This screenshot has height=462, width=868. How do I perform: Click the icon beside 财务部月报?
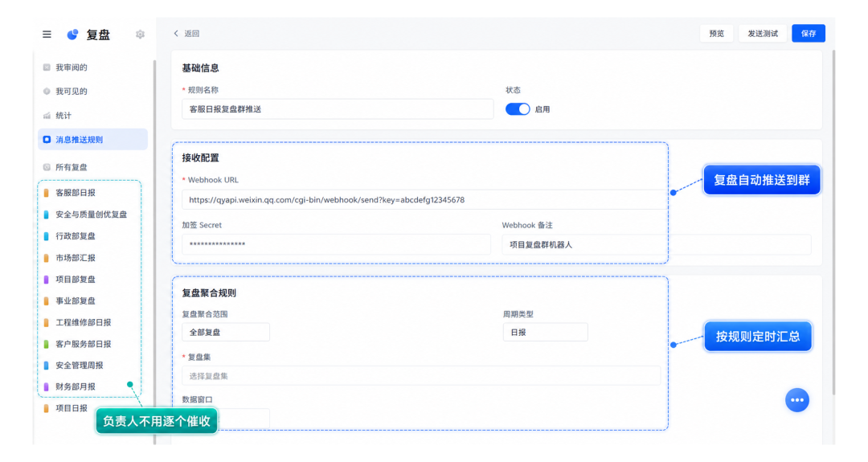tap(46, 386)
